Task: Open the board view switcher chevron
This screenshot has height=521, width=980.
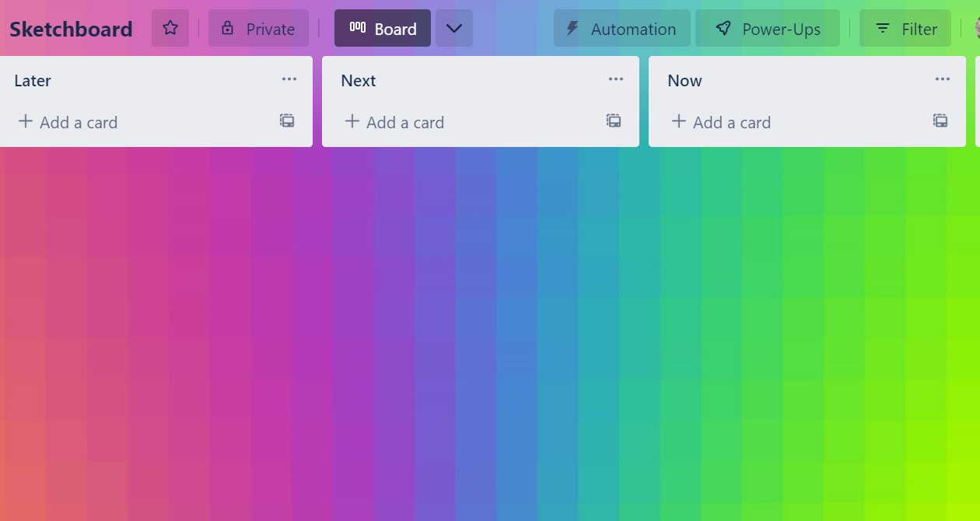Action: pyautogui.click(x=453, y=28)
